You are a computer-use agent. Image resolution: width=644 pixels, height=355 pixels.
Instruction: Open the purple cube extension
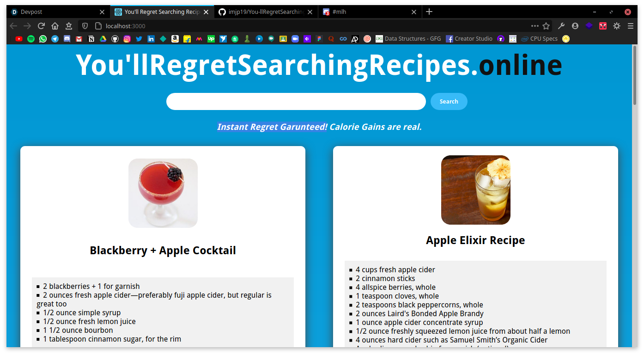589,26
